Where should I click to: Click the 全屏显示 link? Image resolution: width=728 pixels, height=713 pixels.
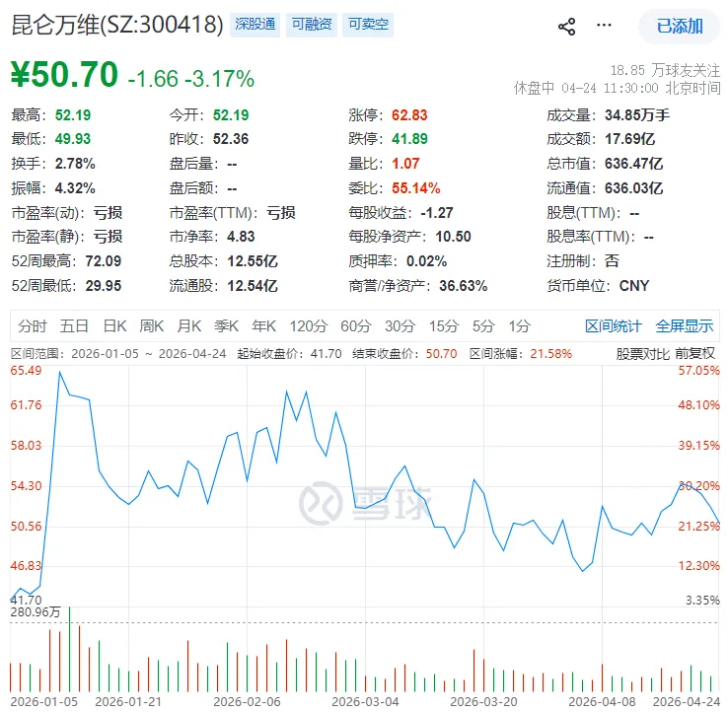[x=685, y=326]
